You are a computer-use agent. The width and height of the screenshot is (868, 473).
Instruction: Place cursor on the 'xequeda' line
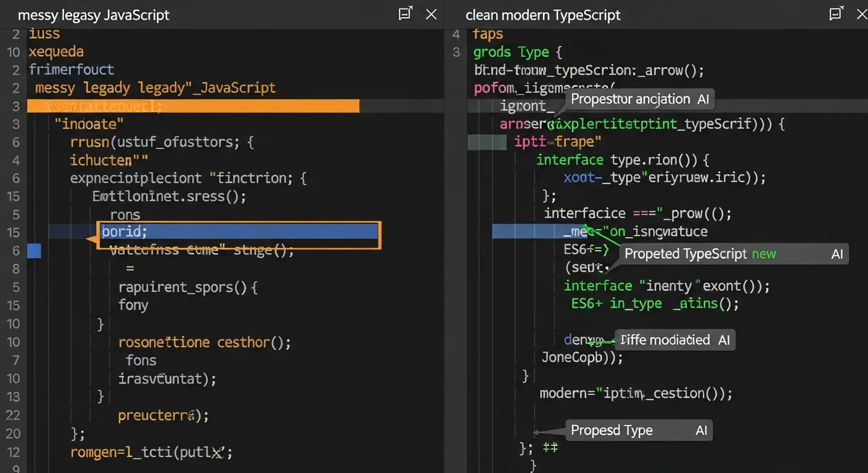[56, 52]
